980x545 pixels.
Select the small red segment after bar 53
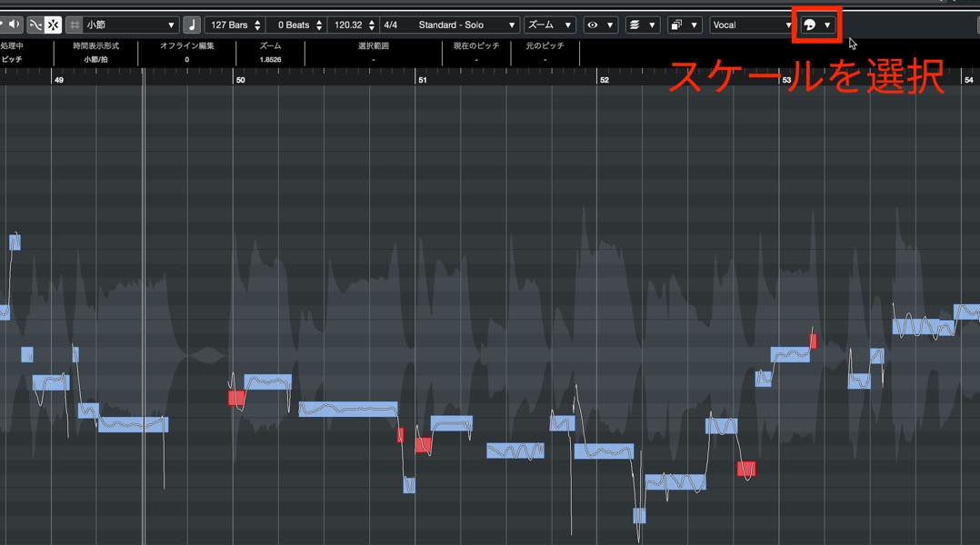[813, 342]
